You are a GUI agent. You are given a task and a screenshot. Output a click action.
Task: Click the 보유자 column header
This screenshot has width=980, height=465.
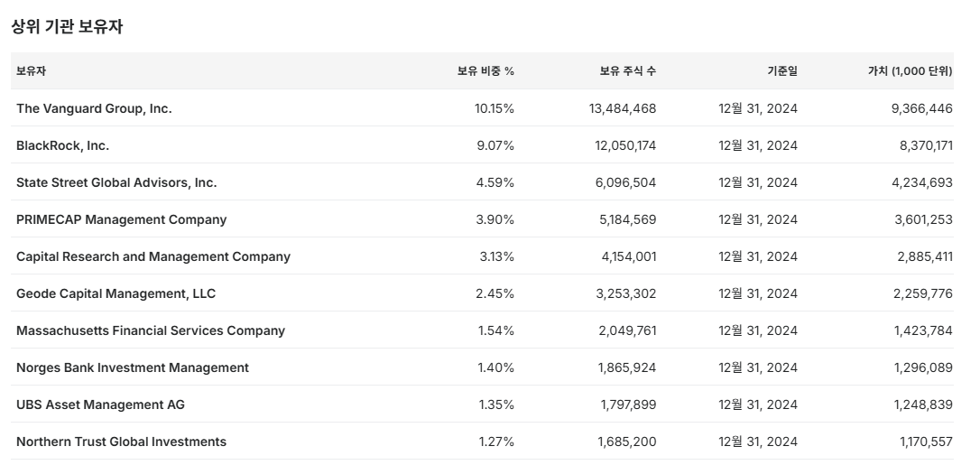(32, 71)
